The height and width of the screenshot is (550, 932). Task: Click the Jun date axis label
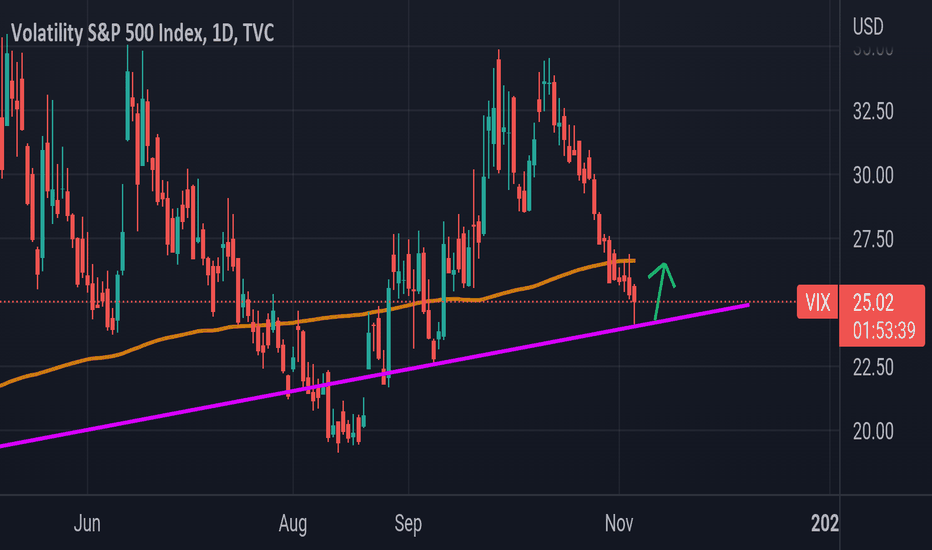87,524
